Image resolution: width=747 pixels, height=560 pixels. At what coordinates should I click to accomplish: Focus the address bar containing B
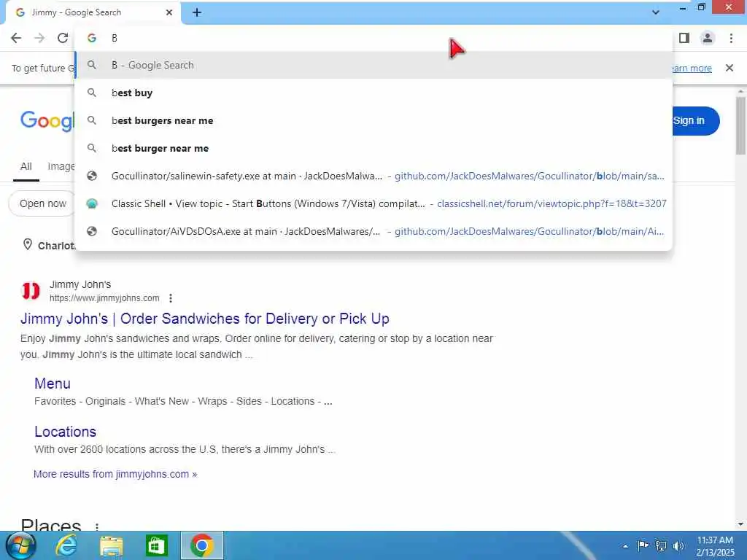374,38
